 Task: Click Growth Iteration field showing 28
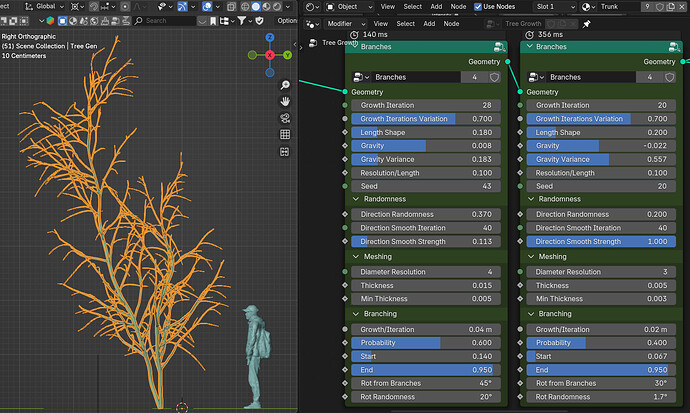(x=426, y=105)
